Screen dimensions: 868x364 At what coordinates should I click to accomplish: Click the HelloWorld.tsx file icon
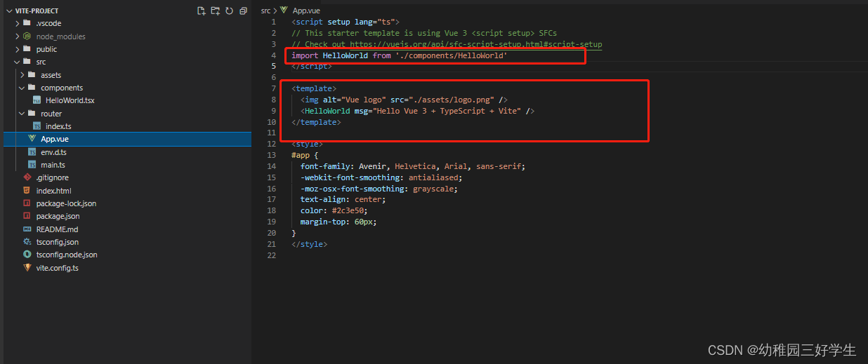(37, 100)
